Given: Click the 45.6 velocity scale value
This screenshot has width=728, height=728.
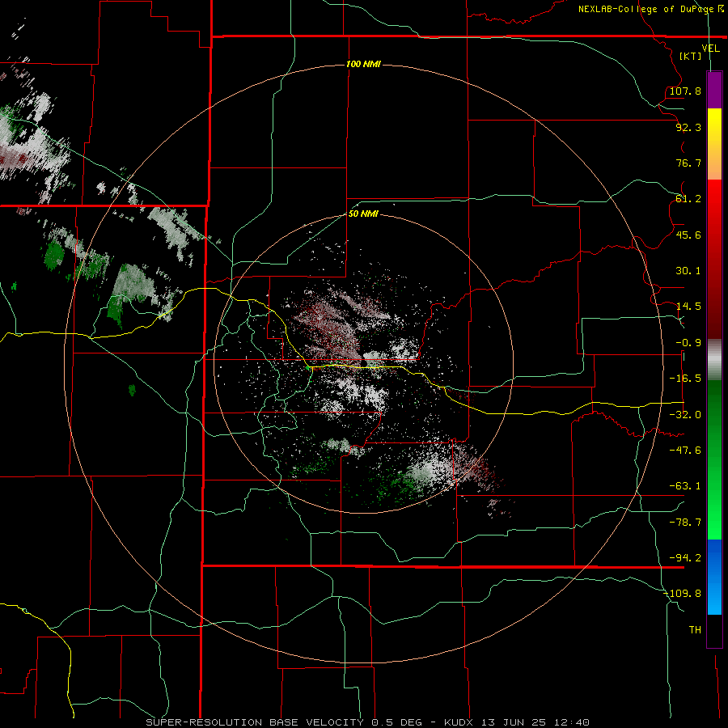Looking at the screenshot, I should [x=688, y=235].
